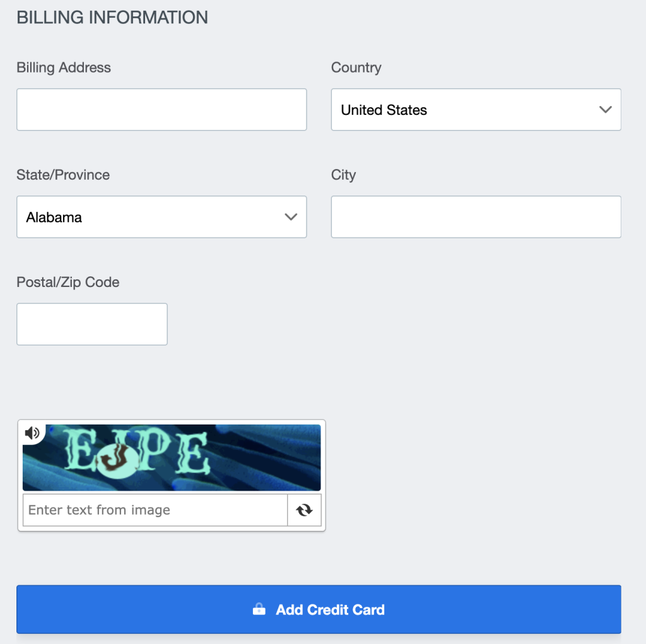
Task: Click the Country field label
Action: point(356,67)
